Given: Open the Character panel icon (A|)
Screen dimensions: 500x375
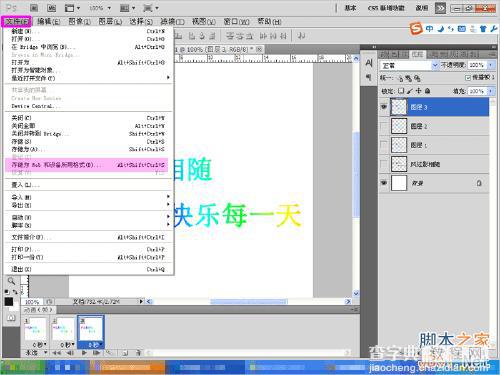Looking at the screenshot, I should 369,63.
